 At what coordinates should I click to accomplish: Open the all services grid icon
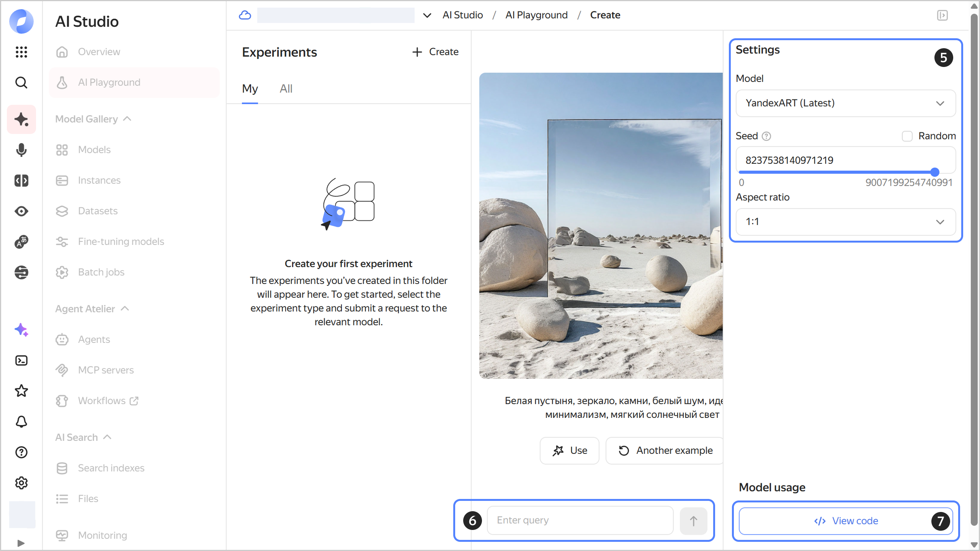[x=21, y=52]
